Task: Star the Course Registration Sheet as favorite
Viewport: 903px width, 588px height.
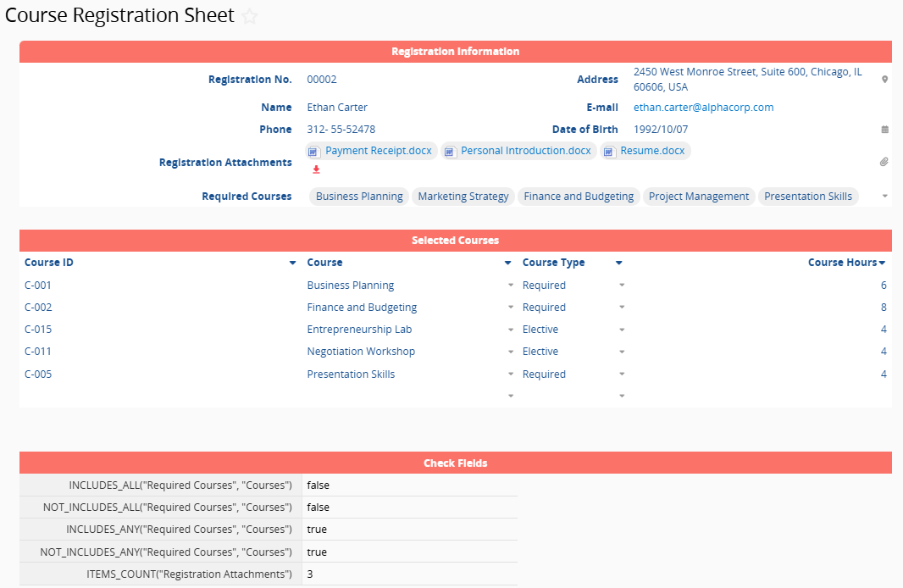Action: tap(250, 16)
